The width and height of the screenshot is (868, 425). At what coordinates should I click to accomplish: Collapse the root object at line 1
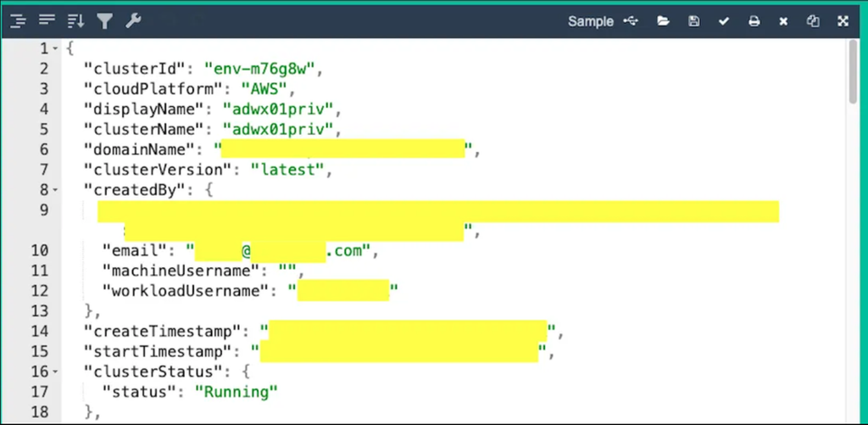56,49
